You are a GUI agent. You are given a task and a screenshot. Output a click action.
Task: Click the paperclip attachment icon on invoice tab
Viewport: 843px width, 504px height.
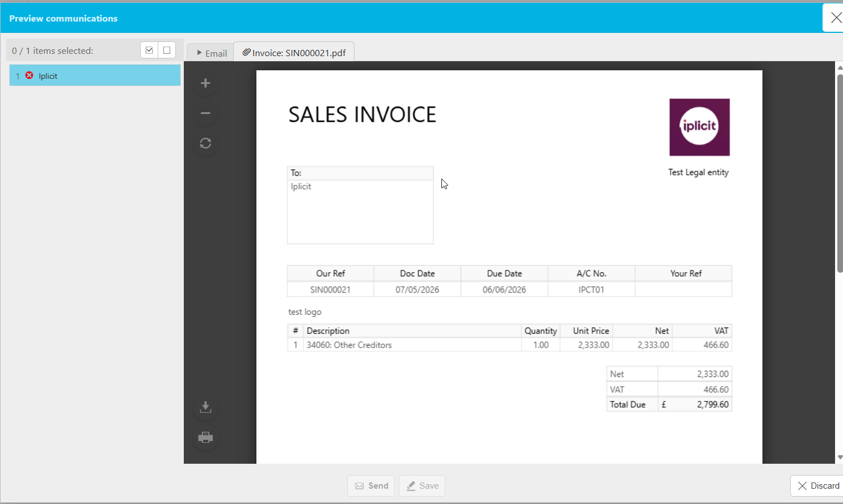tap(246, 52)
